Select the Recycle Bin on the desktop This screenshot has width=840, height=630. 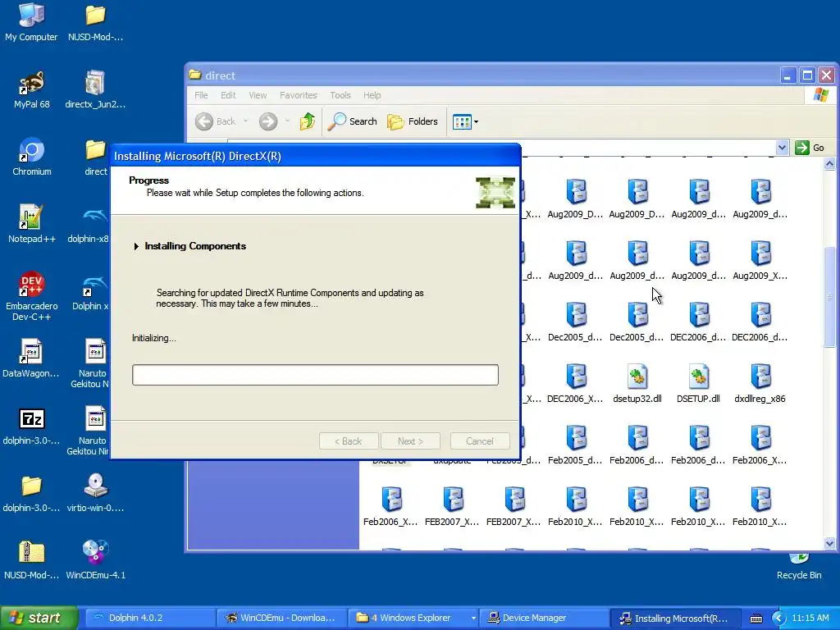(x=799, y=567)
